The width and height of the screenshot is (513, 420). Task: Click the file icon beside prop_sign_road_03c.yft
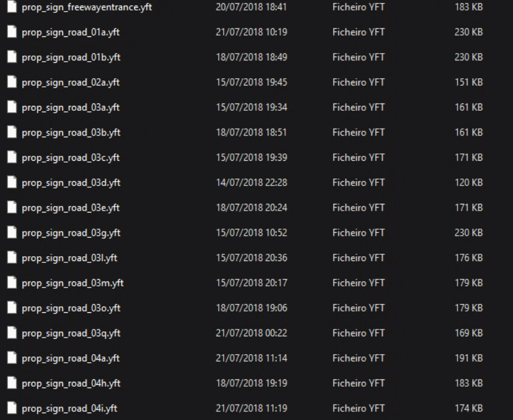point(12,157)
